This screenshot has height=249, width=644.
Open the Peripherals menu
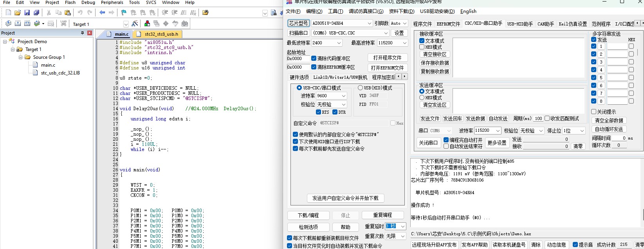point(112,2)
